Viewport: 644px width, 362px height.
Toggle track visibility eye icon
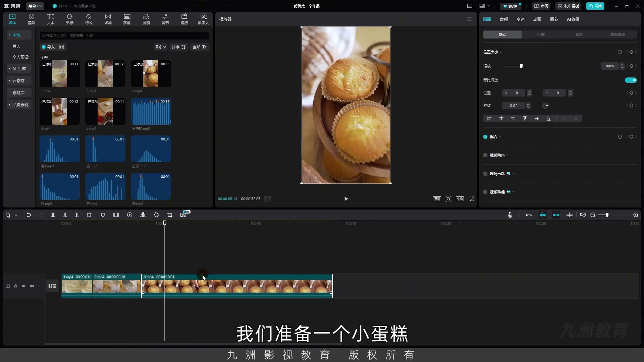(24, 286)
